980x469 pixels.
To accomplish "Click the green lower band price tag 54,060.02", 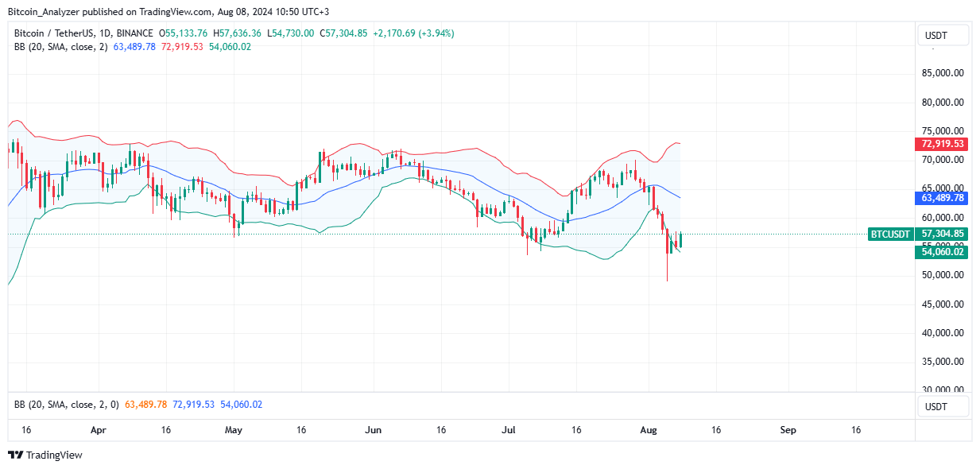I will 941,252.
